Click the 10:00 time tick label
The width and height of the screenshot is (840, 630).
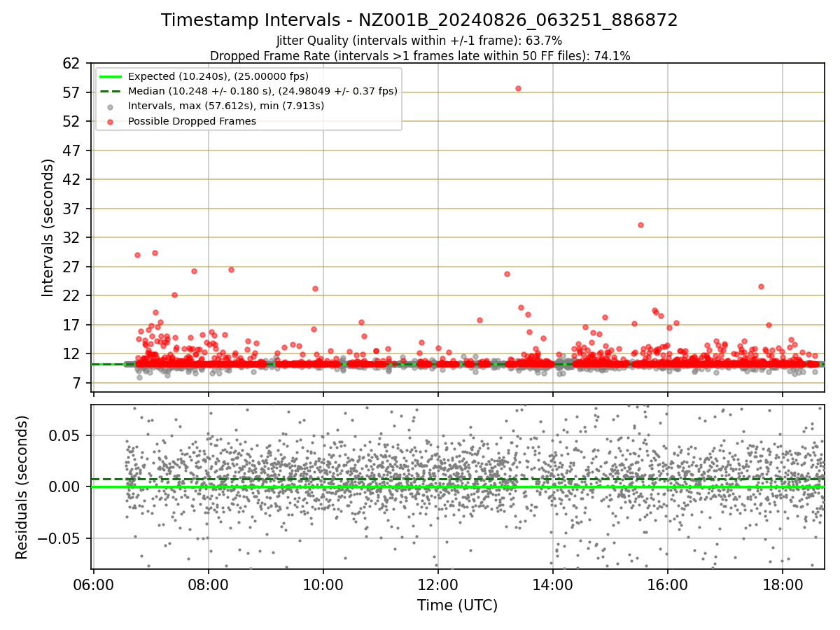click(323, 585)
